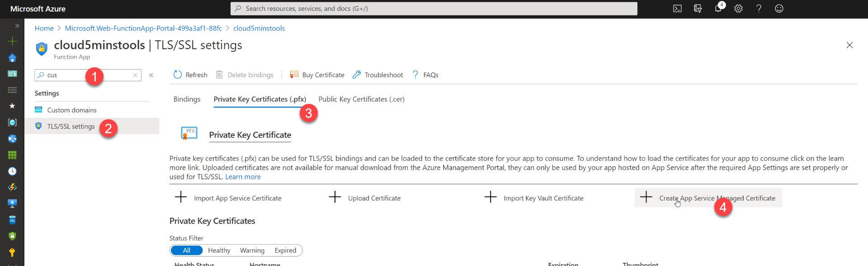The height and width of the screenshot is (266, 868).
Task: Switch to Private Key Certificates (.pfx) tab
Action: [260, 99]
